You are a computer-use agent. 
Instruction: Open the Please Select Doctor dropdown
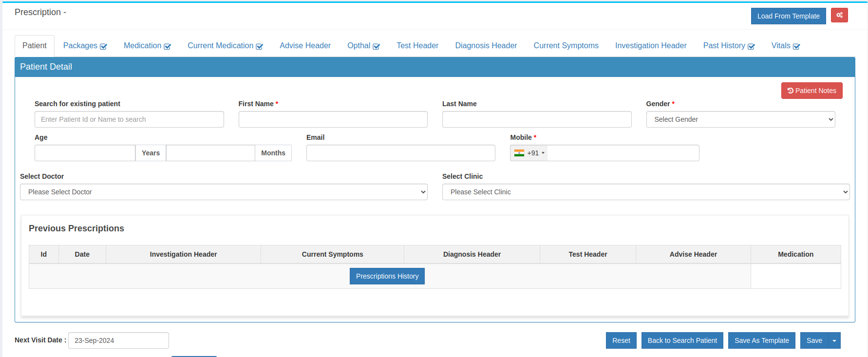click(224, 192)
